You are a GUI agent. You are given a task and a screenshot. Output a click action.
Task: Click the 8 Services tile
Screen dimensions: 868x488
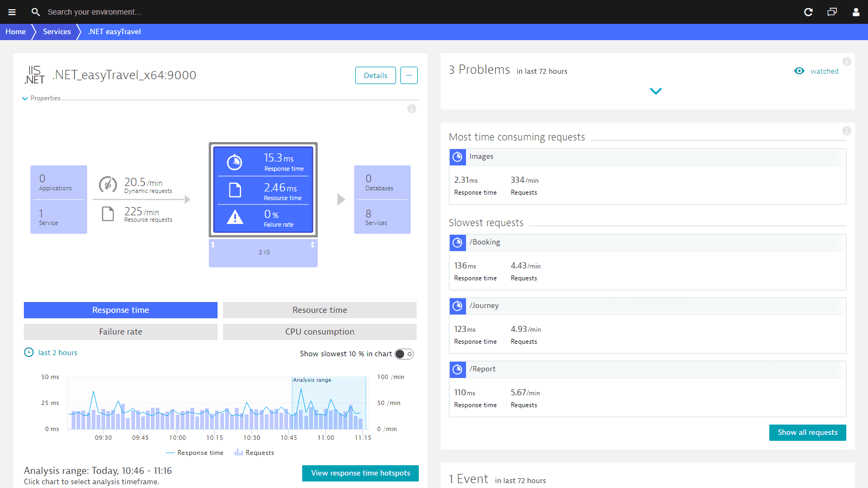pos(382,217)
